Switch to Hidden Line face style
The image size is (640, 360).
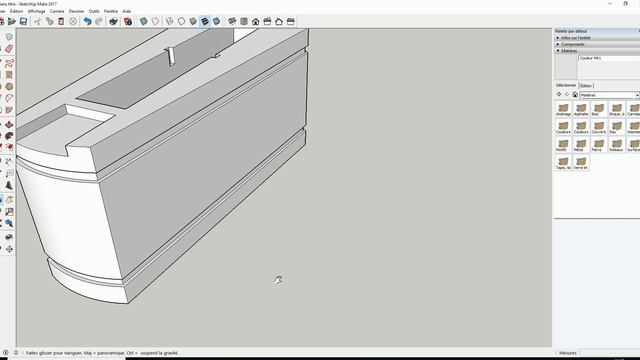pyautogui.click(x=181, y=21)
